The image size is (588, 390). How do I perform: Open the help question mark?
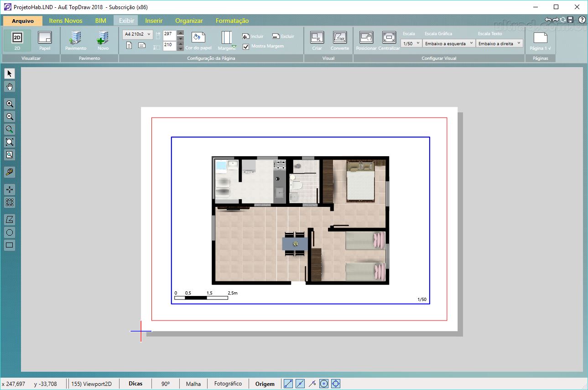582,20
